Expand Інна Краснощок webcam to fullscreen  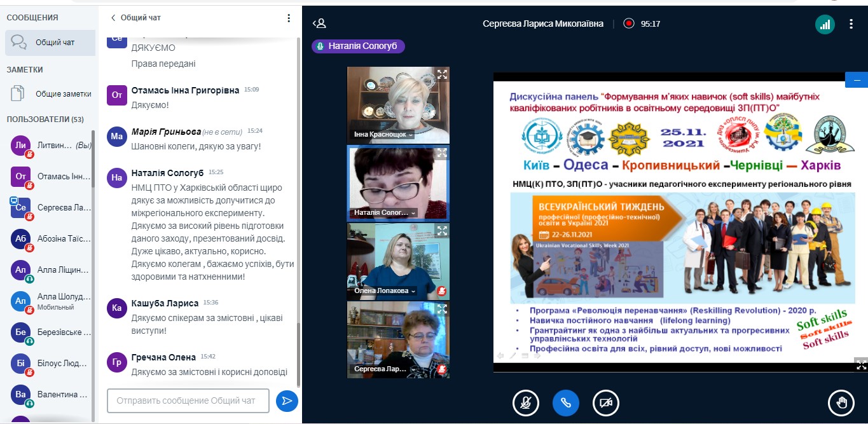click(x=442, y=74)
